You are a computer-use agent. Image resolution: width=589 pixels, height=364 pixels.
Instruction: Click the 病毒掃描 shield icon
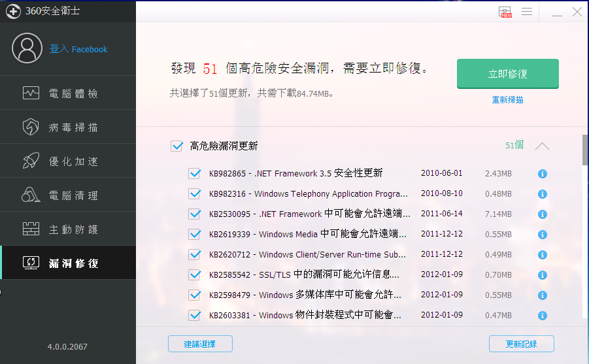(x=31, y=127)
